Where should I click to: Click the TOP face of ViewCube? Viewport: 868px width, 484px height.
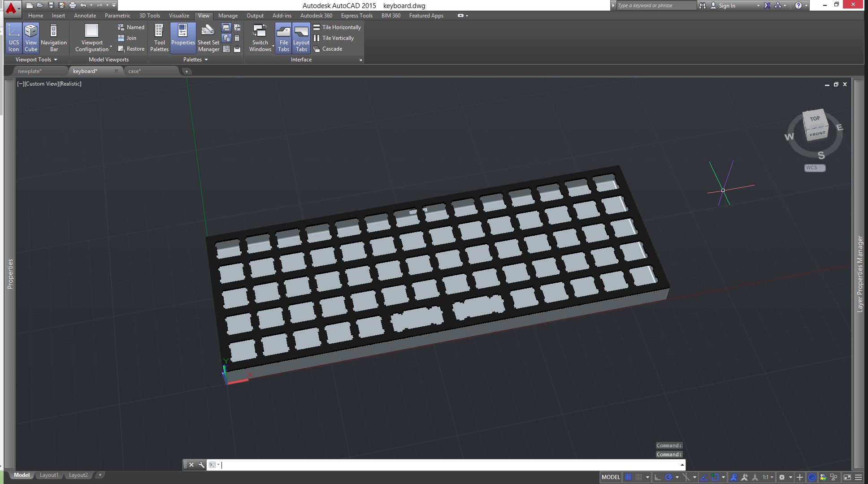point(815,119)
